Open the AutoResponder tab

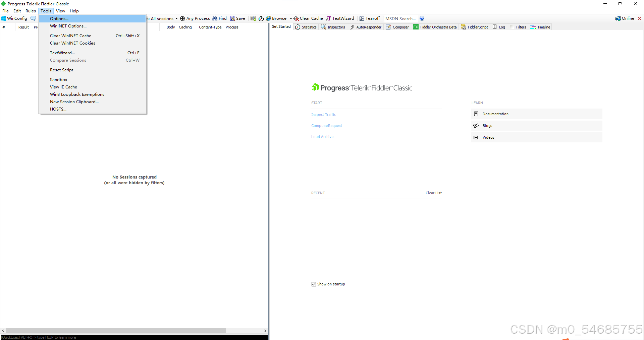(x=366, y=27)
